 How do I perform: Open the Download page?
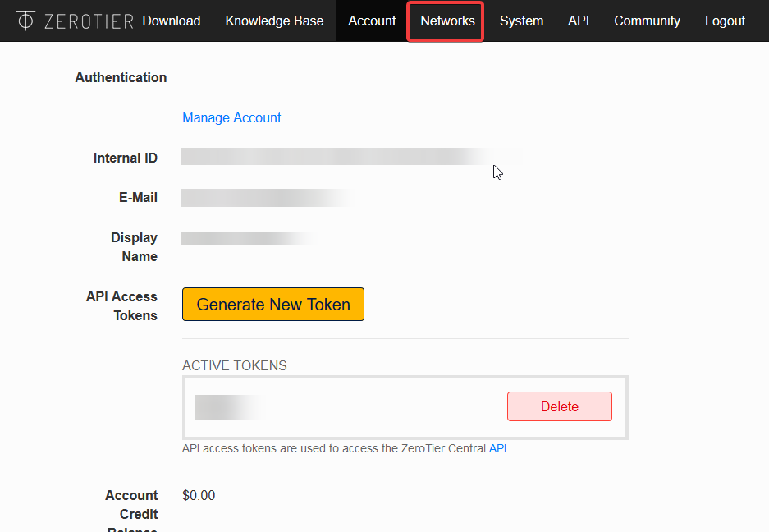pos(172,21)
